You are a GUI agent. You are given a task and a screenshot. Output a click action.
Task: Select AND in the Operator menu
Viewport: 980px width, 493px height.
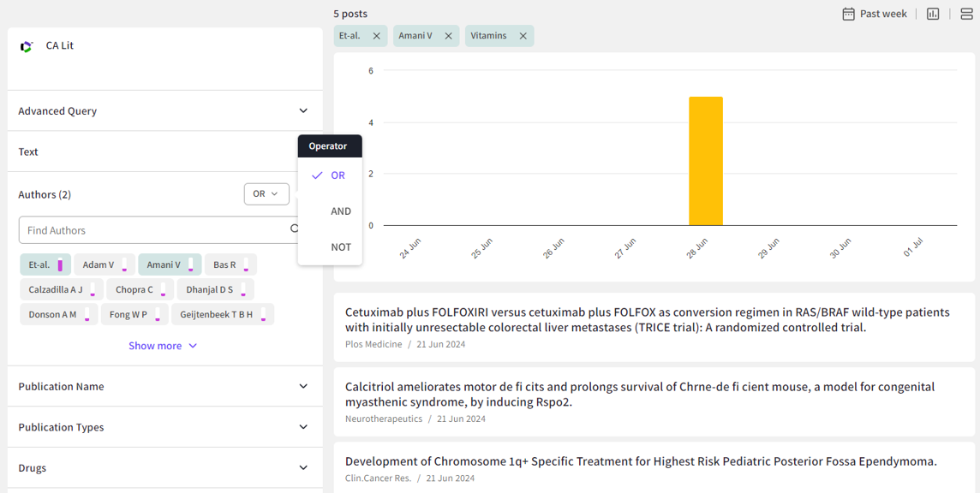340,211
